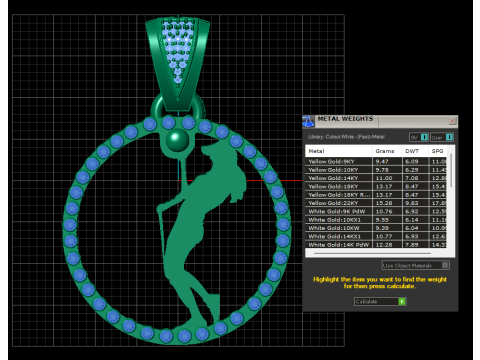
Task: Click the 9.47 grams value
Action: (x=382, y=161)
